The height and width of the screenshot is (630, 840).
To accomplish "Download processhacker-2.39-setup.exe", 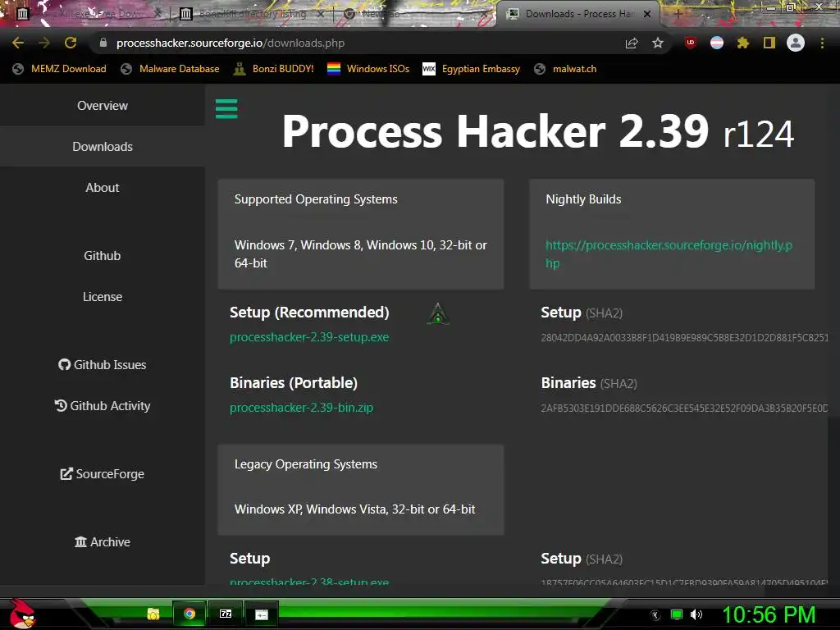I will [309, 337].
